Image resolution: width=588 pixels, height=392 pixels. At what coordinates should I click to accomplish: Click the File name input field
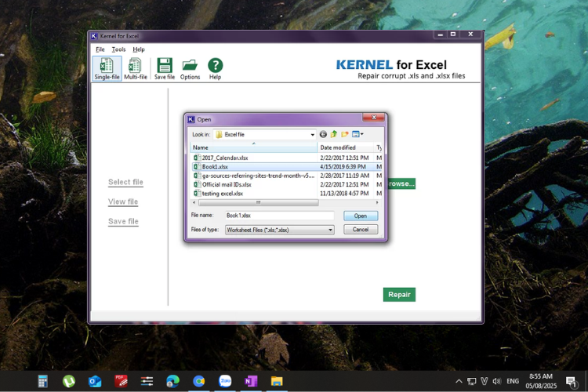(x=279, y=216)
